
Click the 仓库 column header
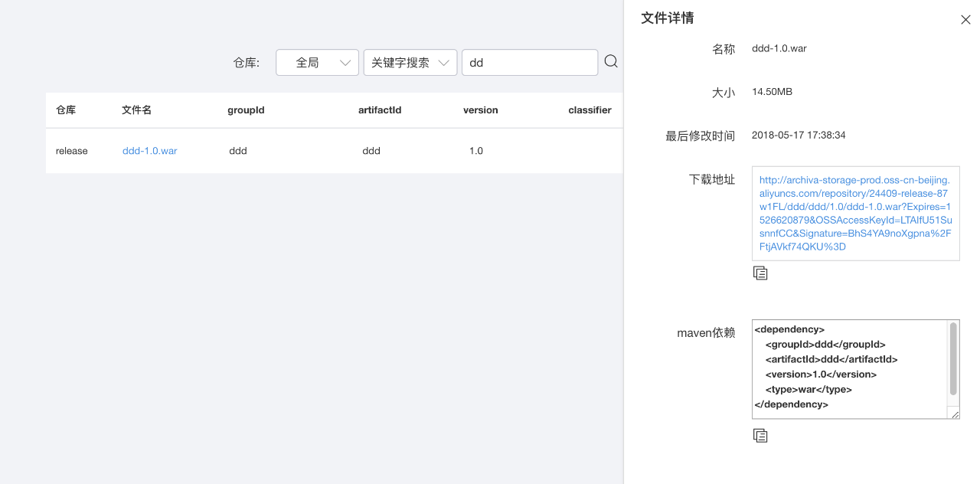point(66,110)
